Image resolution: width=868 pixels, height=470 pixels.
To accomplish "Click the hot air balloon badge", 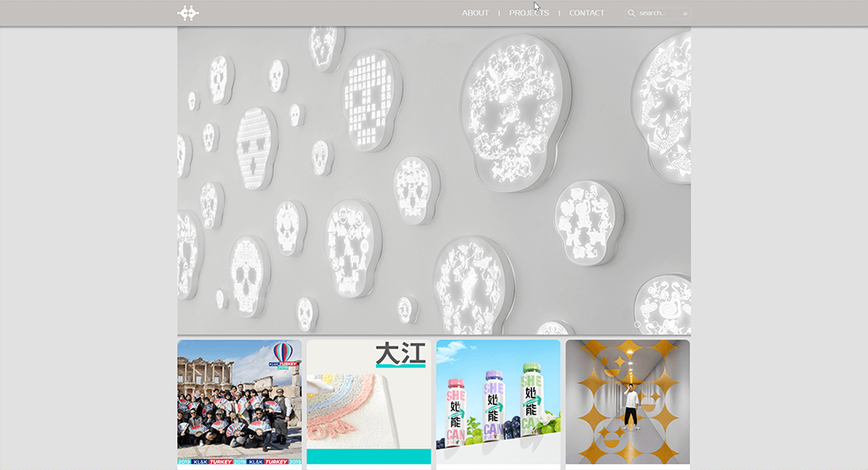I will tap(283, 355).
